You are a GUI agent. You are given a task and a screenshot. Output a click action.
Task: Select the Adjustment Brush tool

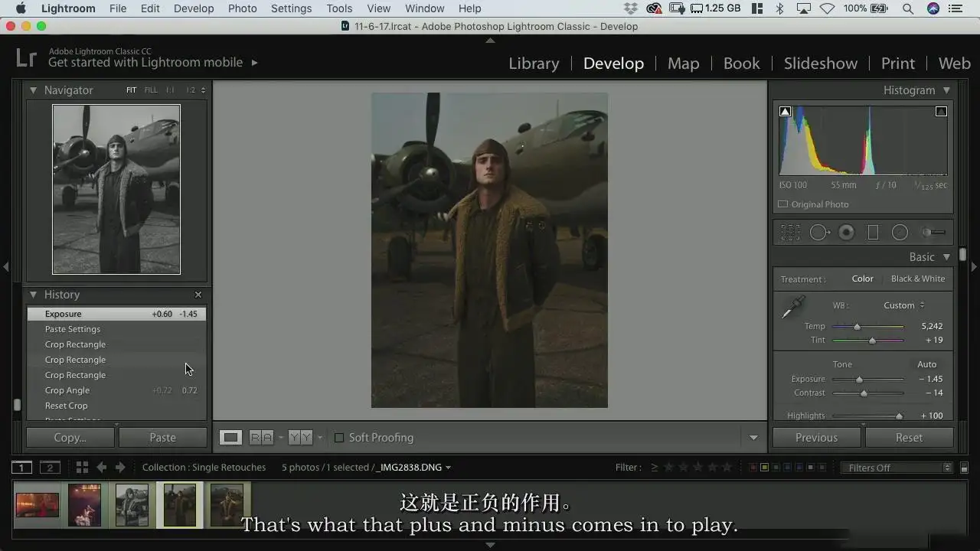click(933, 232)
